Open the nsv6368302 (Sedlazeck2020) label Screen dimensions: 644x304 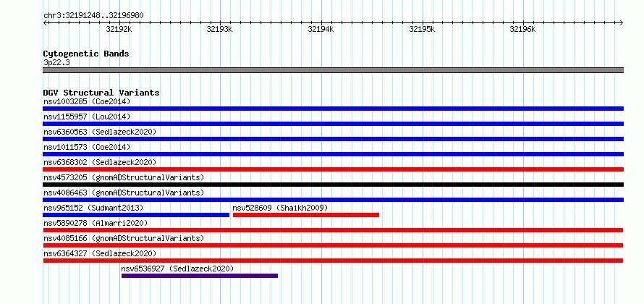[x=100, y=162]
